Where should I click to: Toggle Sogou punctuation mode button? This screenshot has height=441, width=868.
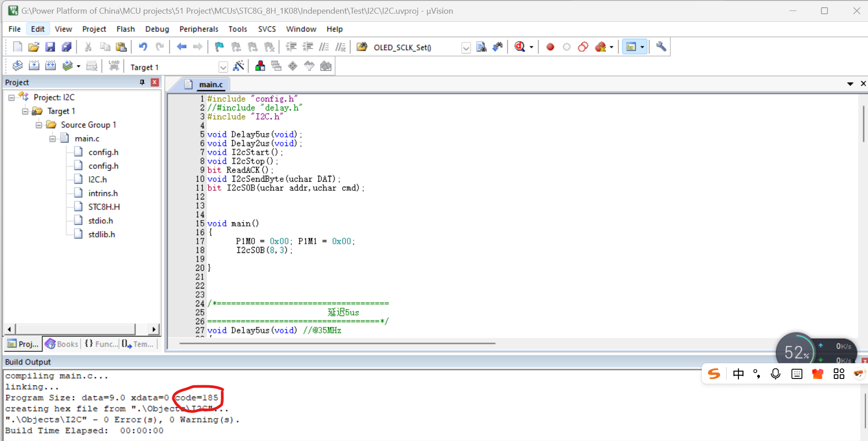pyautogui.click(x=757, y=374)
